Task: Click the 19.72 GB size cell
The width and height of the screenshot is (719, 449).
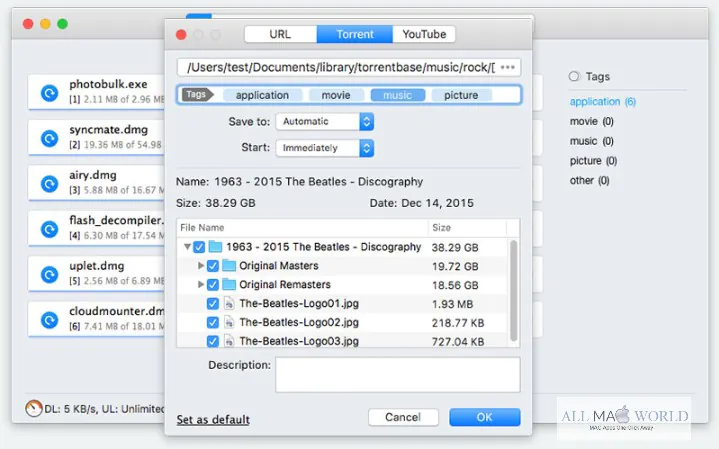Action: 455,266
